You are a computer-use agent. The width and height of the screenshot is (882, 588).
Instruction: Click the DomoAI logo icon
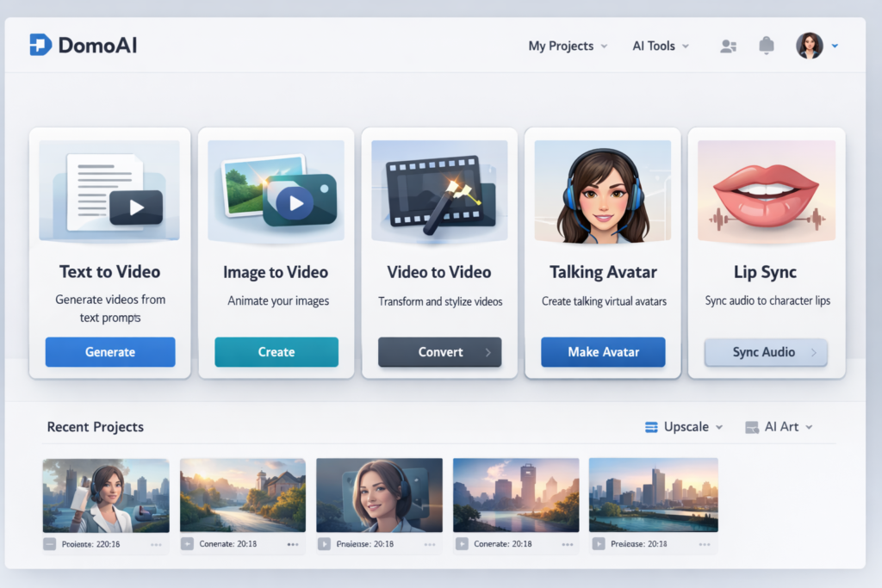(x=40, y=45)
